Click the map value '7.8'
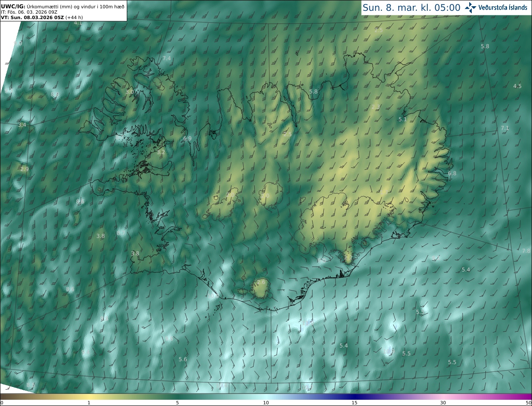Image resolution: width=532 pixels, height=406 pixels. (526, 251)
